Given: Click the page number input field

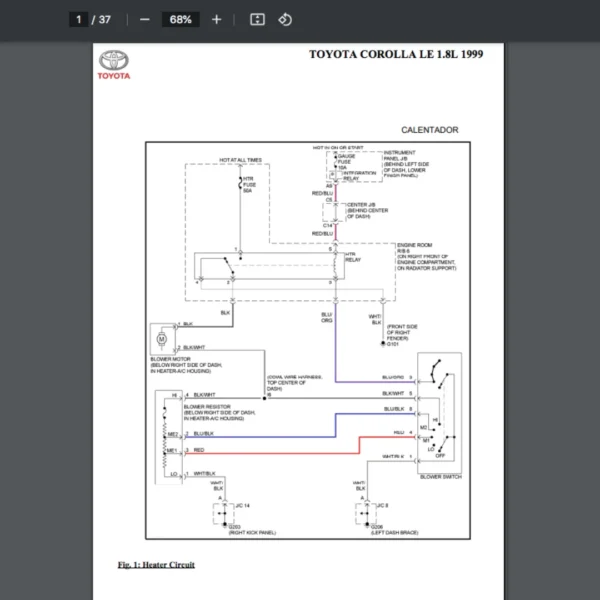Looking at the screenshot, I should [79, 20].
